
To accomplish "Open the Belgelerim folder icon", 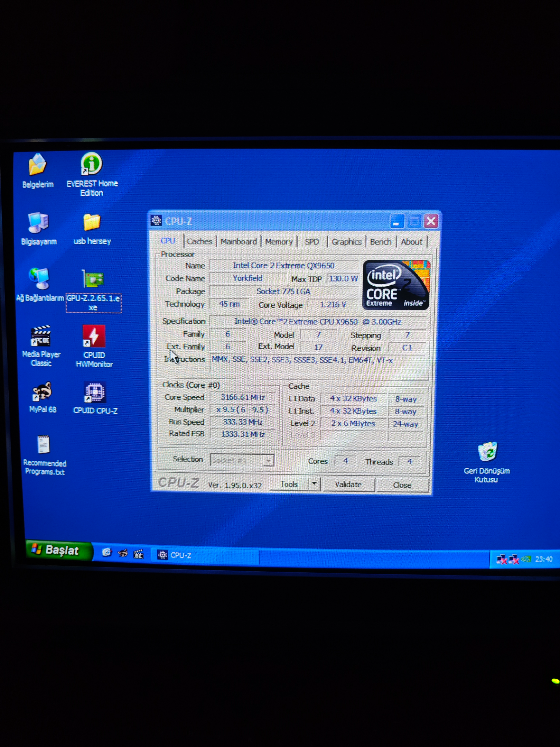I will click(x=37, y=165).
